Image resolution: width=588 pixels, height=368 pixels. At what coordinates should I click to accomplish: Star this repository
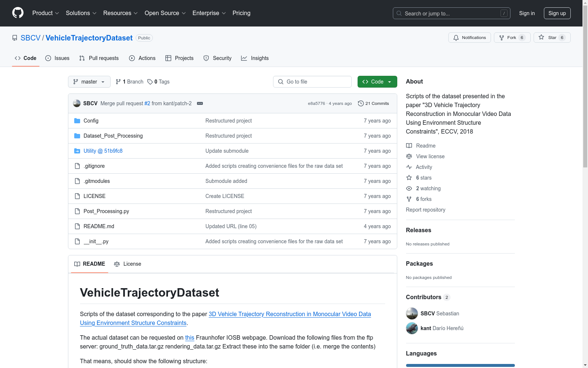coord(552,38)
